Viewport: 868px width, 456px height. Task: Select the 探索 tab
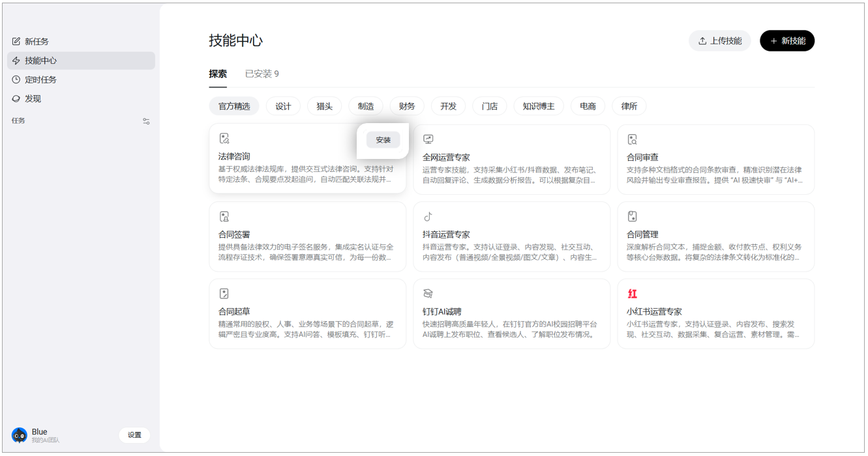[218, 74]
